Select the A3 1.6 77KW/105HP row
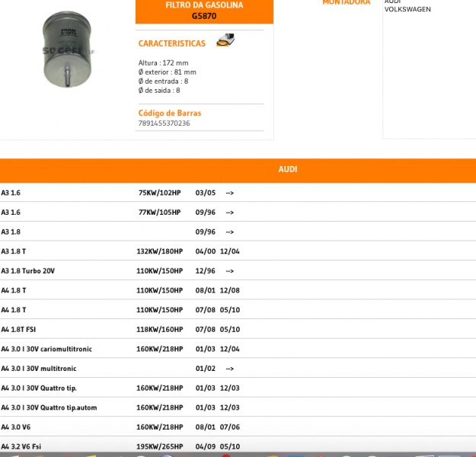This screenshot has height=457, width=476. pos(238,213)
